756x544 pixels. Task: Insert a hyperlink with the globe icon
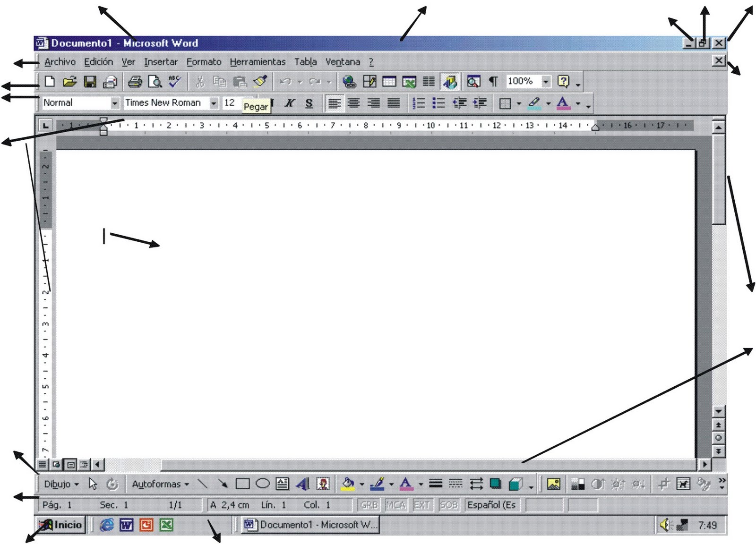pyautogui.click(x=349, y=82)
